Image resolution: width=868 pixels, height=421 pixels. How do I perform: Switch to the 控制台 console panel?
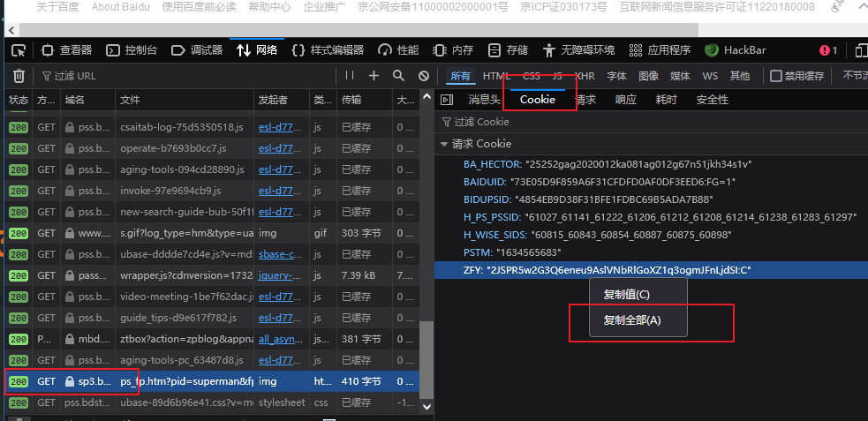pyautogui.click(x=132, y=50)
